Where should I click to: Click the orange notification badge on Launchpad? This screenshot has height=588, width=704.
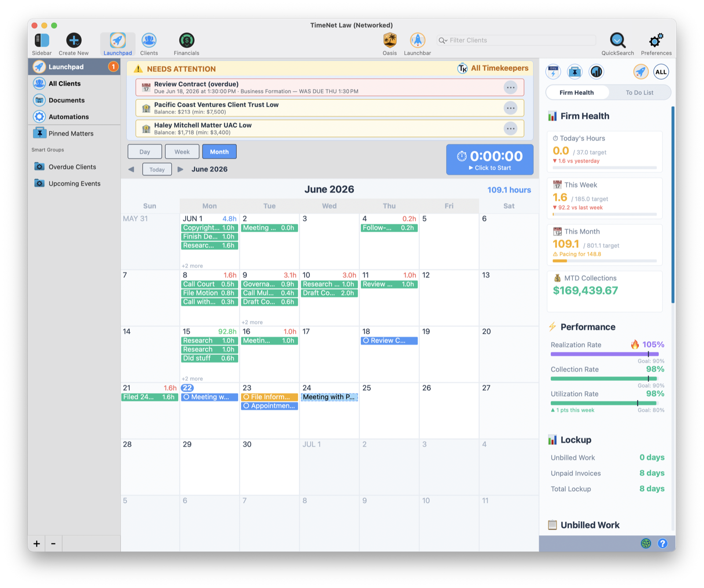113,67
